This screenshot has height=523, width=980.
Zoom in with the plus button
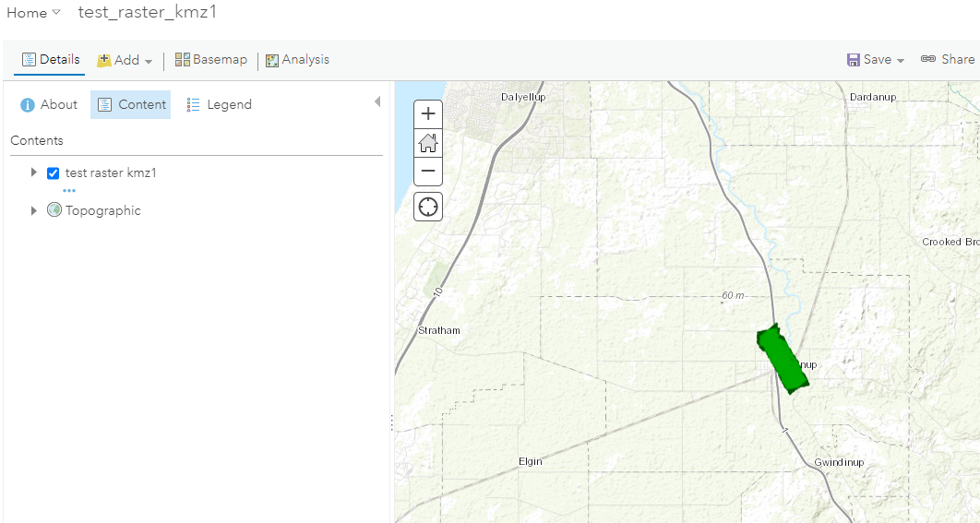(x=428, y=113)
